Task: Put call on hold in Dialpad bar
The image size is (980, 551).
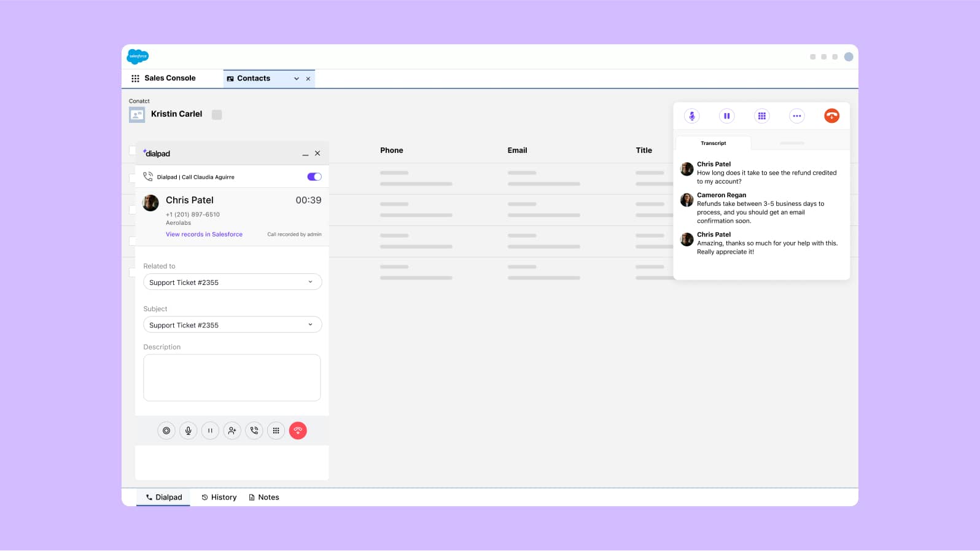Action: point(210,431)
